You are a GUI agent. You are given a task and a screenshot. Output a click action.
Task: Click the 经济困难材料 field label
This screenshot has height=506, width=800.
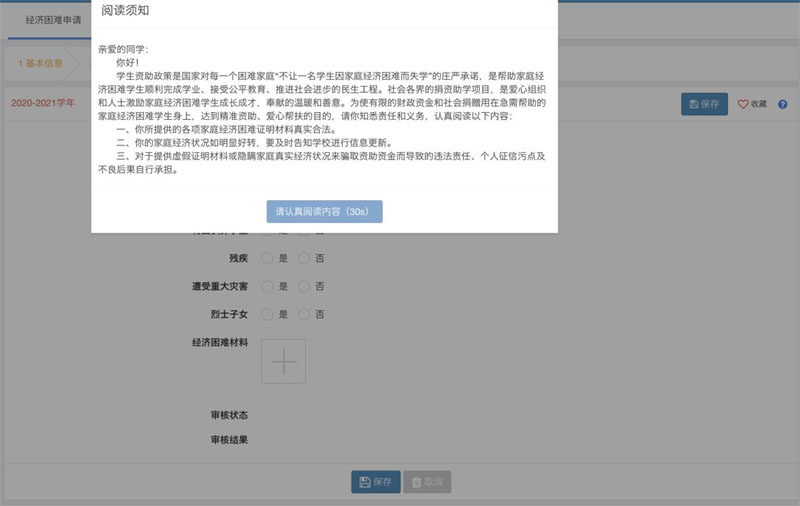click(219, 343)
